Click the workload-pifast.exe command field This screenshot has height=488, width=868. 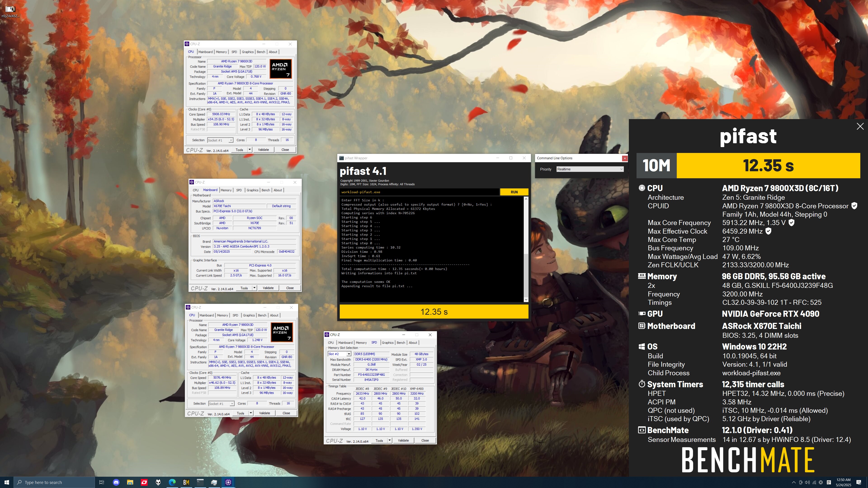(419, 192)
